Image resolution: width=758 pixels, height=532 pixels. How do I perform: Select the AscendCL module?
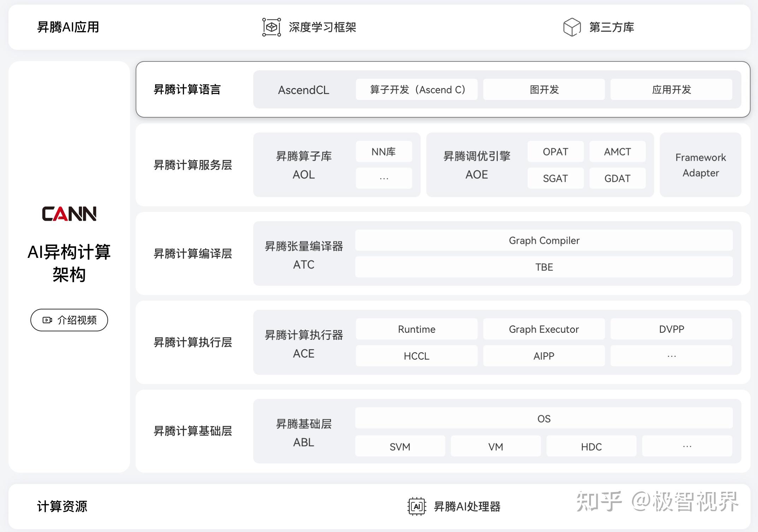point(303,90)
